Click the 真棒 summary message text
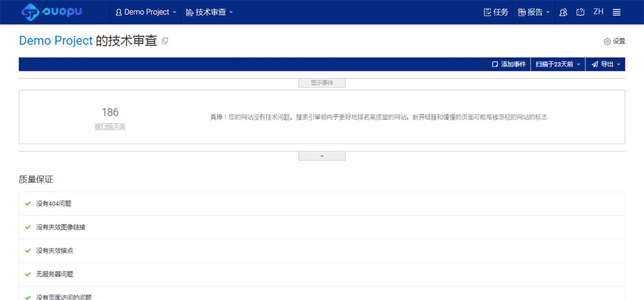 pos(379,117)
